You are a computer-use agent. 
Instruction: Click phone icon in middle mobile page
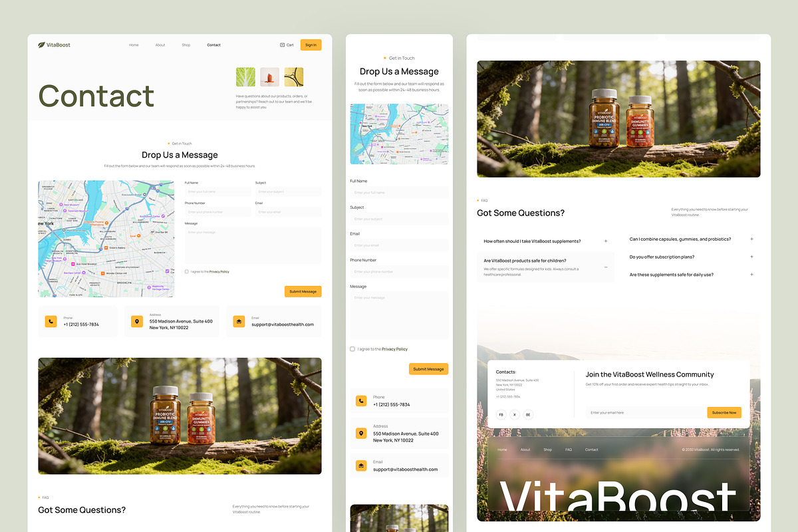pyautogui.click(x=361, y=401)
